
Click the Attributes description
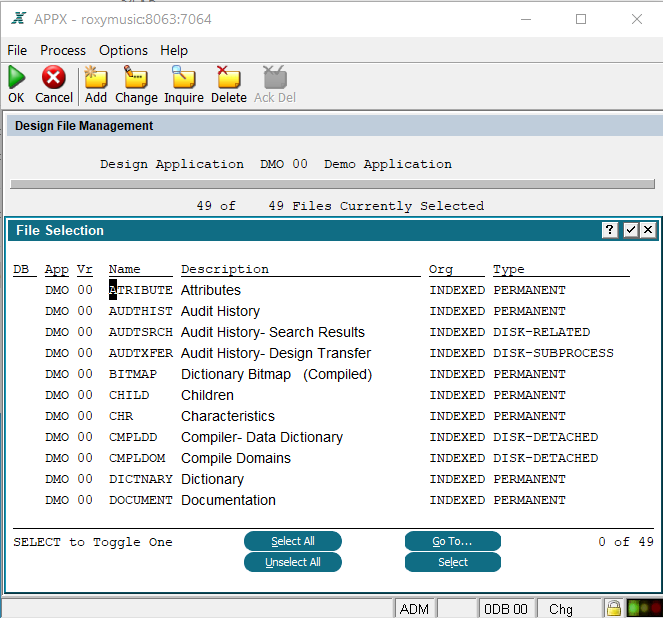pos(211,290)
